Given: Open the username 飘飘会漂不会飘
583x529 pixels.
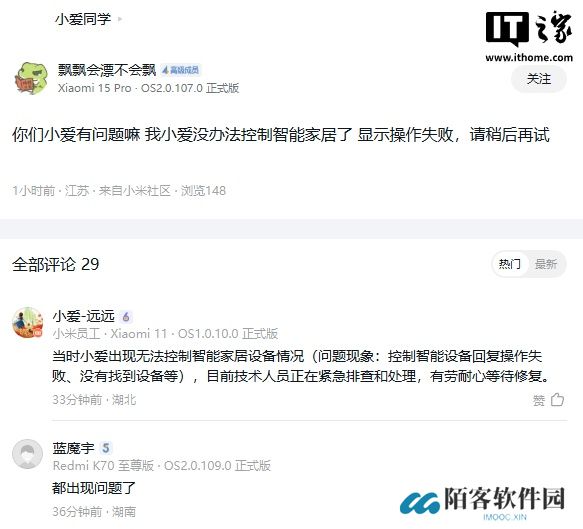Looking at the screenshot, I should pos(107,70).
